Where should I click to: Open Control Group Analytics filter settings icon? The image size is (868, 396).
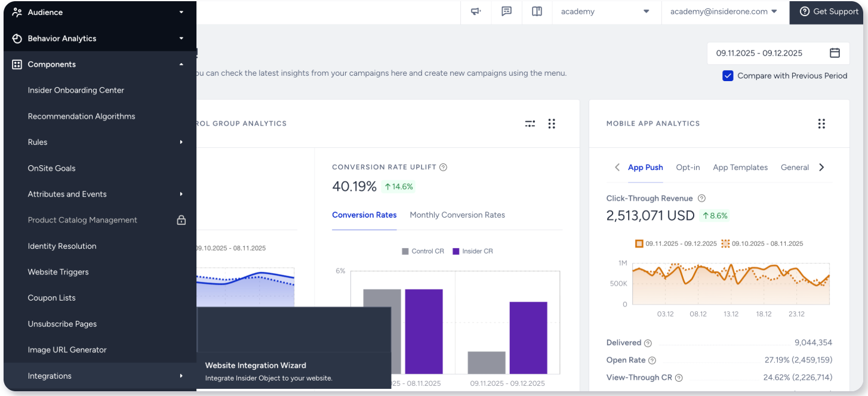pos(530,123)
